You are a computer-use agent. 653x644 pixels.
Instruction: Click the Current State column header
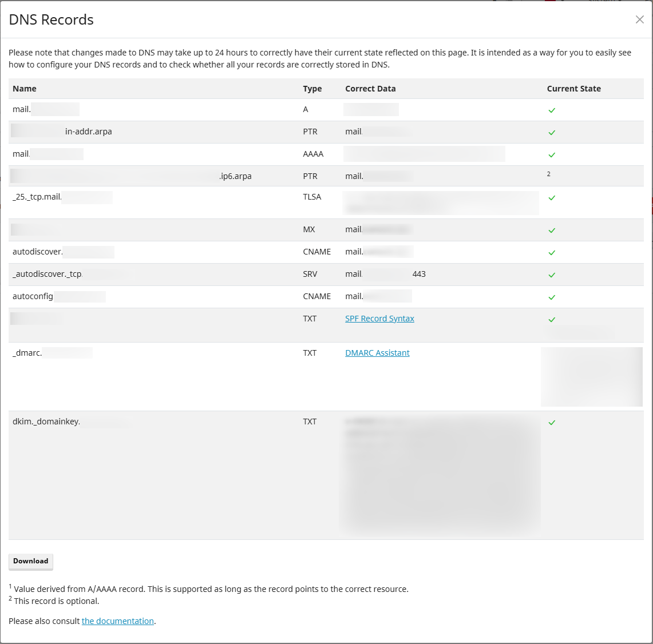(x=573, y=89)
